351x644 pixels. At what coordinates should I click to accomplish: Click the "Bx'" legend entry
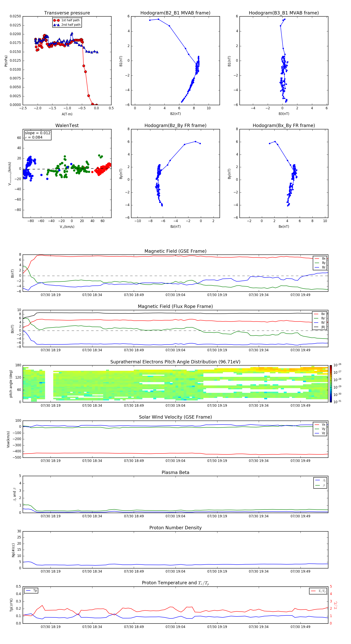coord(320,314)
